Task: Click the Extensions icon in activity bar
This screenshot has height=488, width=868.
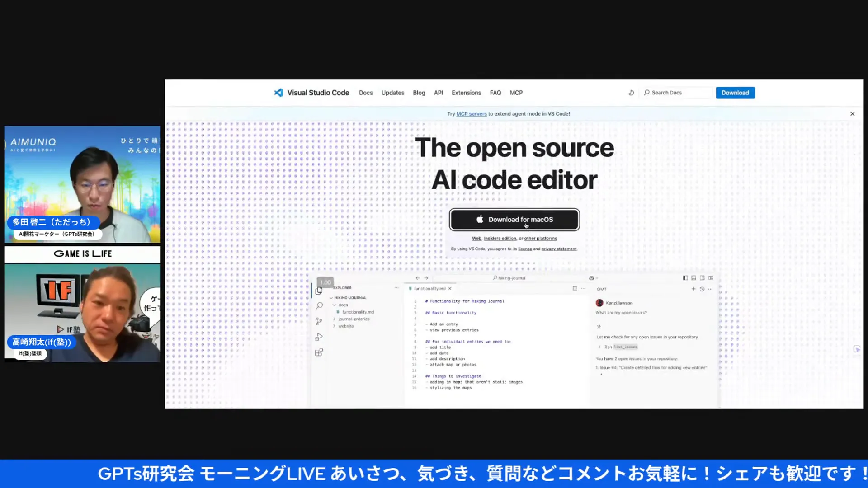Action: pos(319,352)
